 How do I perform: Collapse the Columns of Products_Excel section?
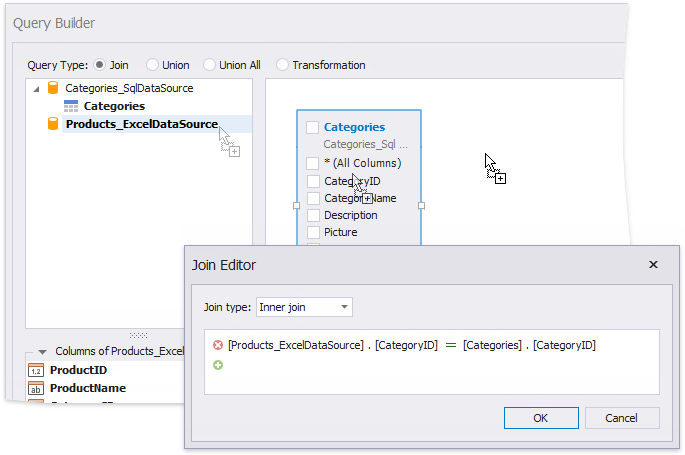[x=42, y=351]
